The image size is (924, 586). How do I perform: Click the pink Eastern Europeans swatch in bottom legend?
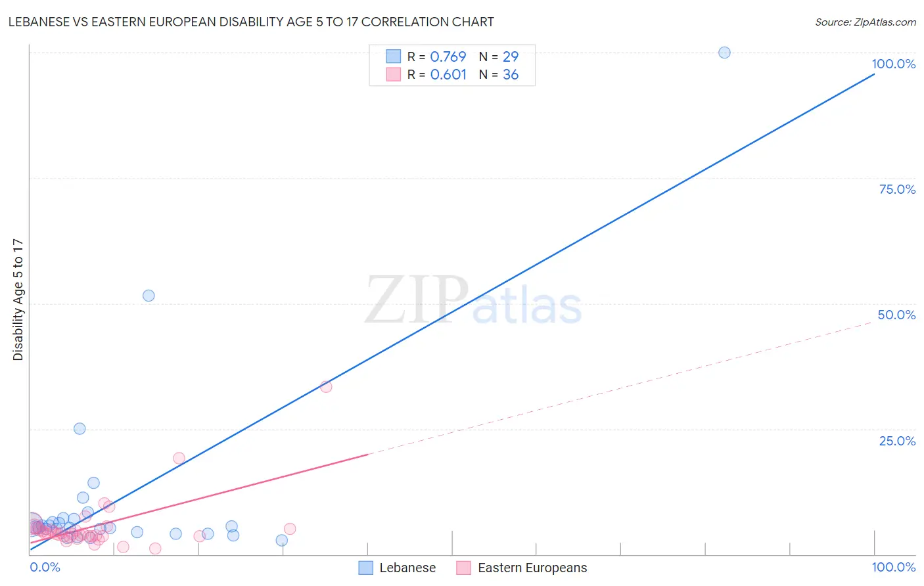464,568
